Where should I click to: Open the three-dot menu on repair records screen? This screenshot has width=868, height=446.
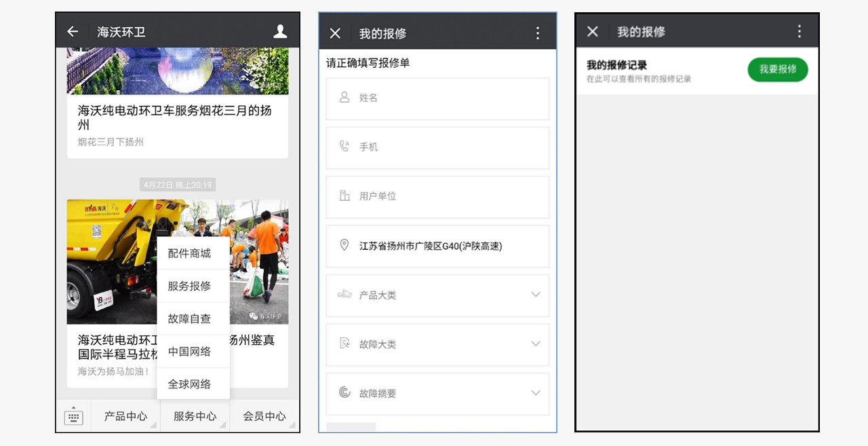pos(800,31)
